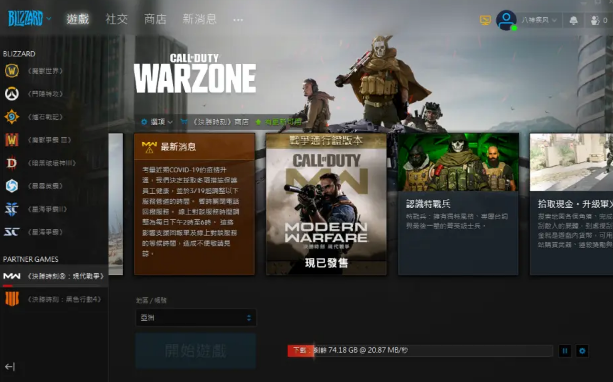
Task: Open the 拾取現金 card
Action: pyautogui.click(x=571, y=204)
